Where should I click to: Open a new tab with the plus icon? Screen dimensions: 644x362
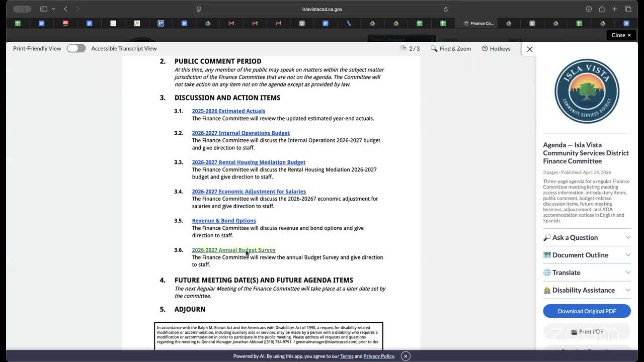(614, 9)
